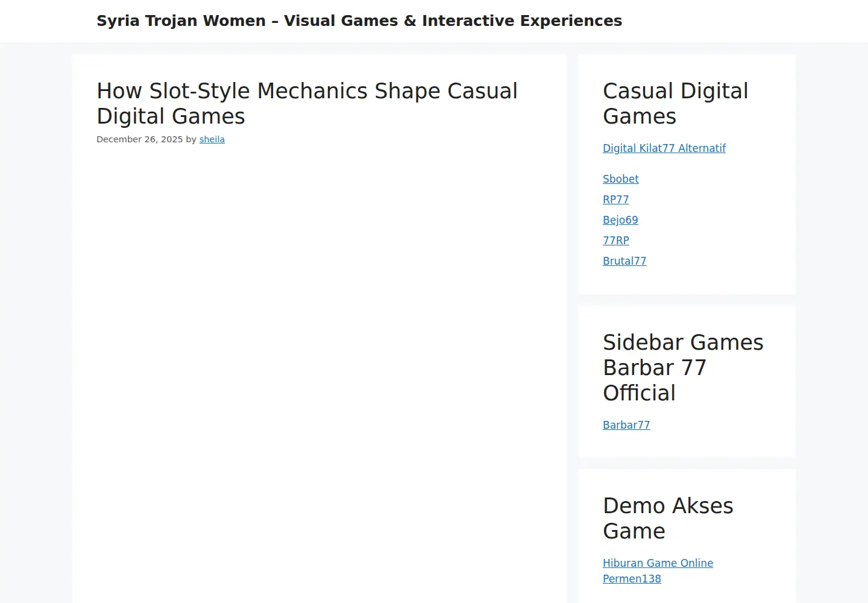
Task: Select the Bejo69 link
Action: click(620, 220)
